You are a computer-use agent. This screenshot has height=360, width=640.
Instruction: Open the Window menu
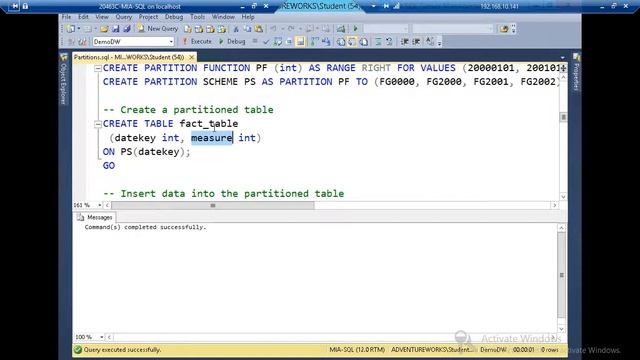click(x=223, y=17)
